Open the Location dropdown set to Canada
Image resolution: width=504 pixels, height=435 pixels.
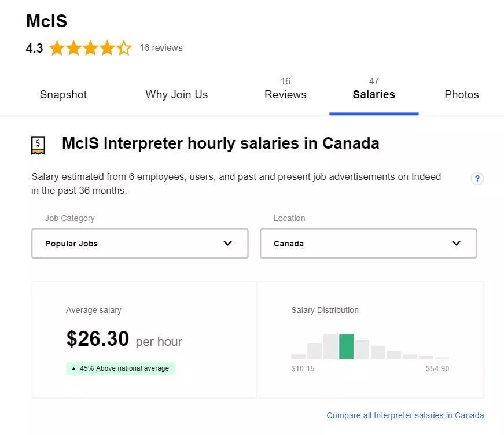coord(368,244)
